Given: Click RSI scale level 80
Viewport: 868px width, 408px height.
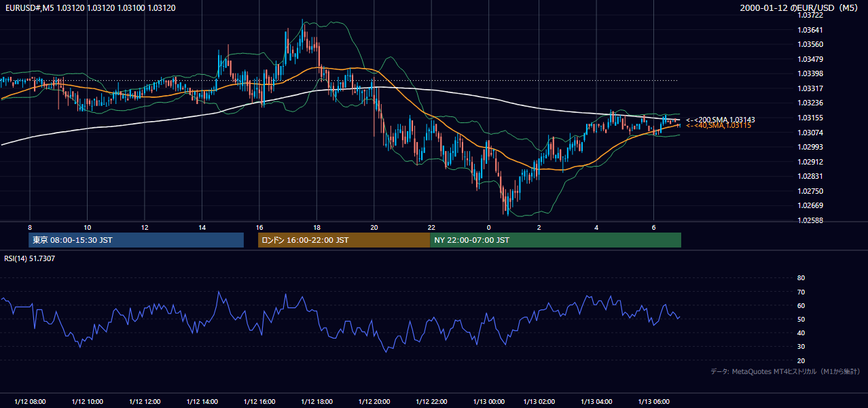Looking at the screenshot, I should 801,278.
